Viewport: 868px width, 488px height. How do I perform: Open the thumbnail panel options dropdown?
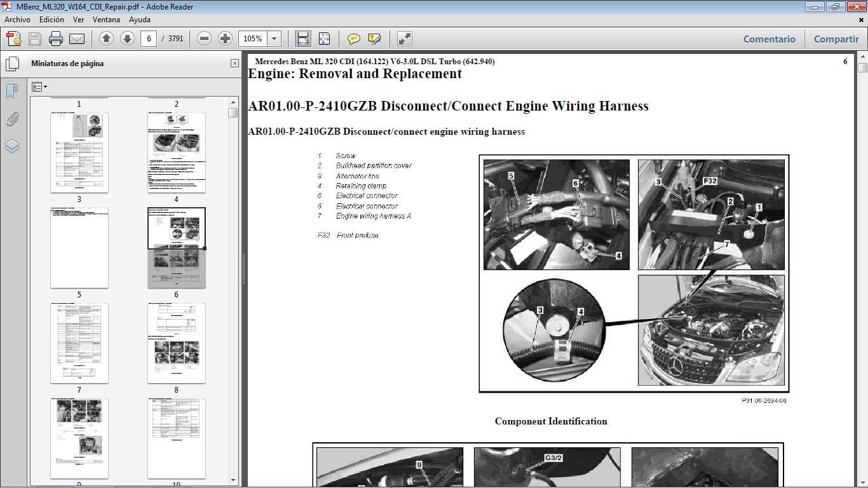click(x=39, y=87)
